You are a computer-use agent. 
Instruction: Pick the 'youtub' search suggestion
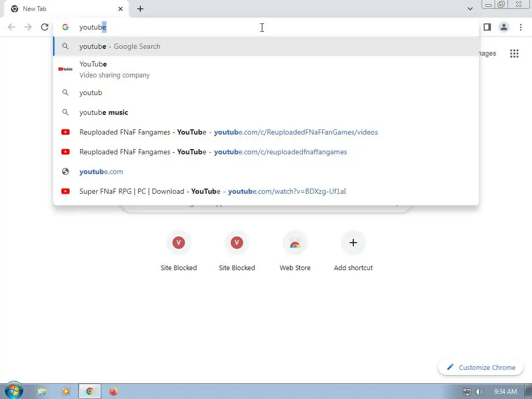coord(266,92)
